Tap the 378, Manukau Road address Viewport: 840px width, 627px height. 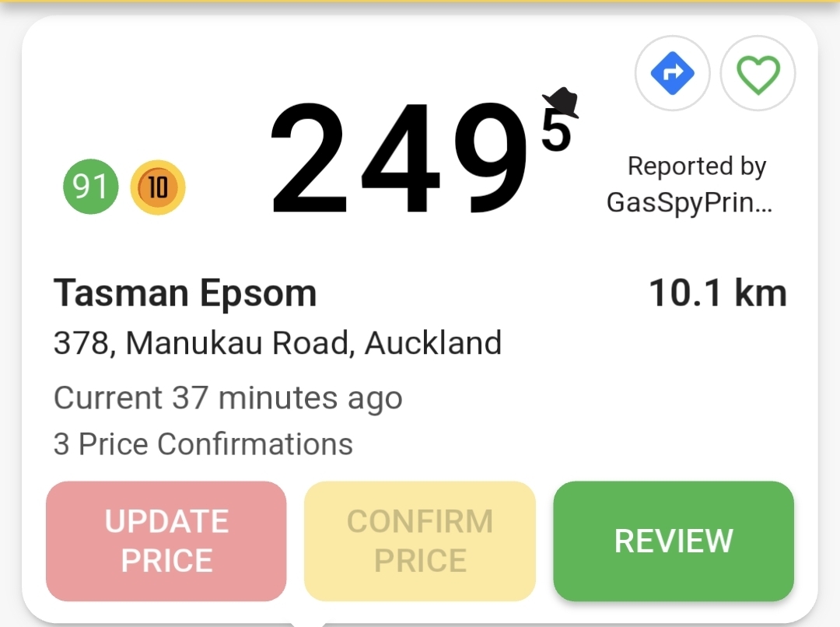tap(277, 342)
